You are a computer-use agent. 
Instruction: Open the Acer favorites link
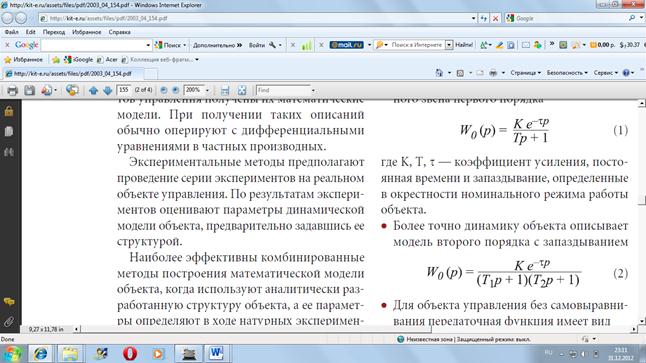[x=107, y=60]
